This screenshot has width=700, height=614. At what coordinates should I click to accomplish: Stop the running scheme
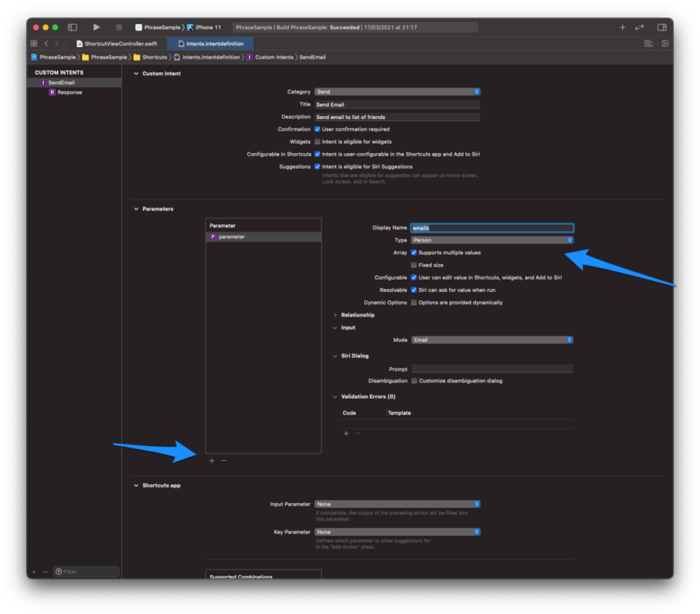click(x=119, y=27)
